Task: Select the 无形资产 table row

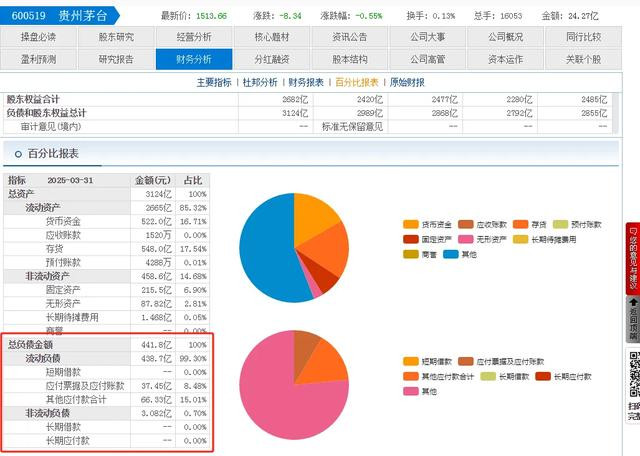Action: pos(107,304)
